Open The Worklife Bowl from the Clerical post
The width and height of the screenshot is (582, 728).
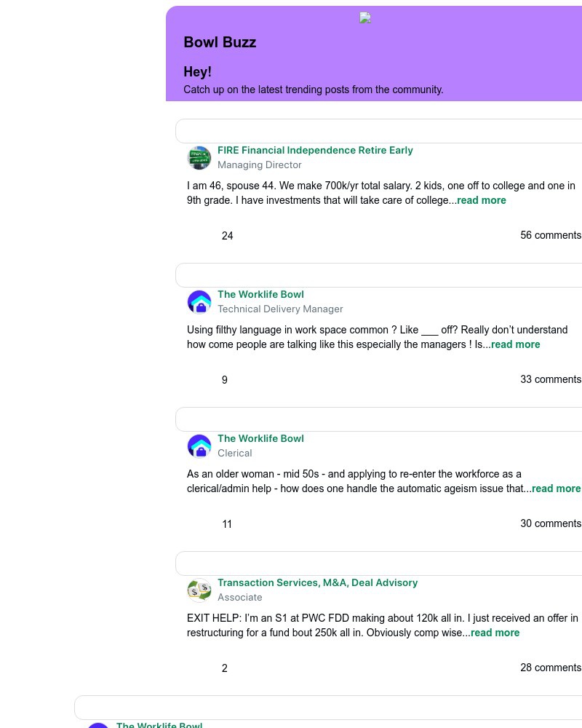point(260,438)
